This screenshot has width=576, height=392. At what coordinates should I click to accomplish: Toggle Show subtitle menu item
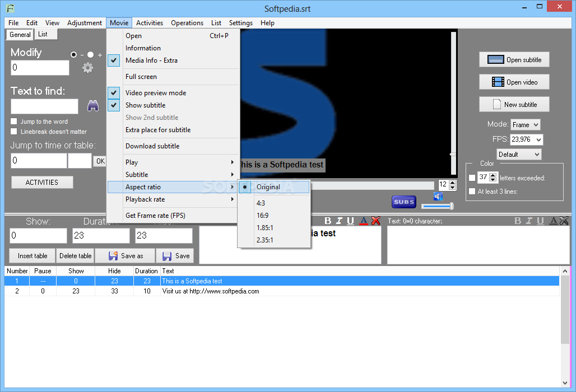pyautogui.click(x=173, y=105)
